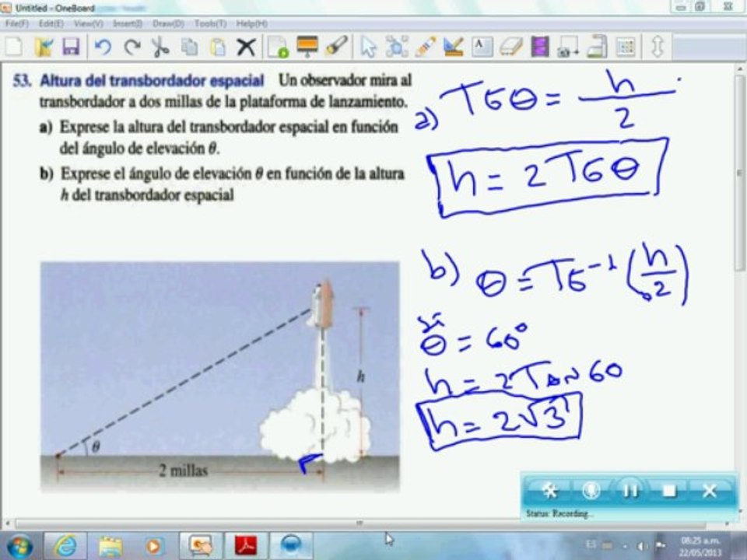Pick the multi-object select tool
Image resolution: width=747 pixels, height=560 pixels.
pyautogui.click(x=396, y=47)
